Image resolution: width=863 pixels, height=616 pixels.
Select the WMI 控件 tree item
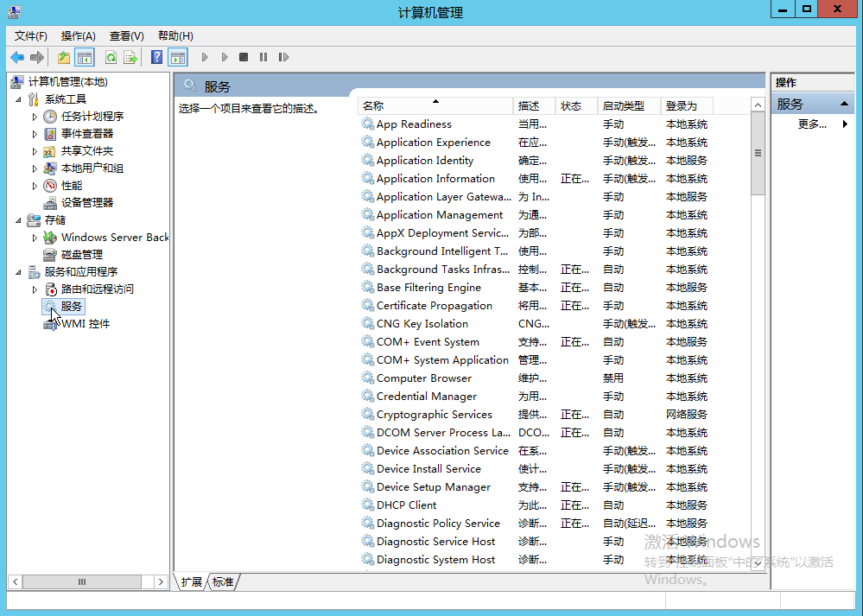[77, 324]
